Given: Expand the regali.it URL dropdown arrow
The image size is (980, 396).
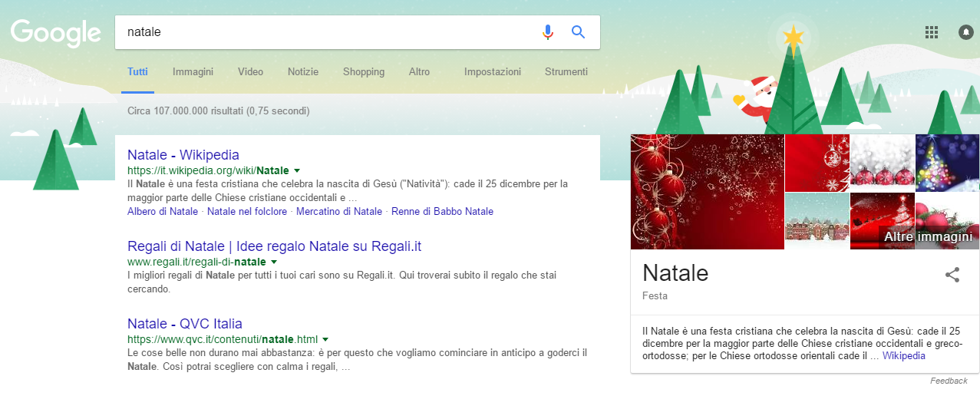Looking at the screenshot, I should (274, 262).
